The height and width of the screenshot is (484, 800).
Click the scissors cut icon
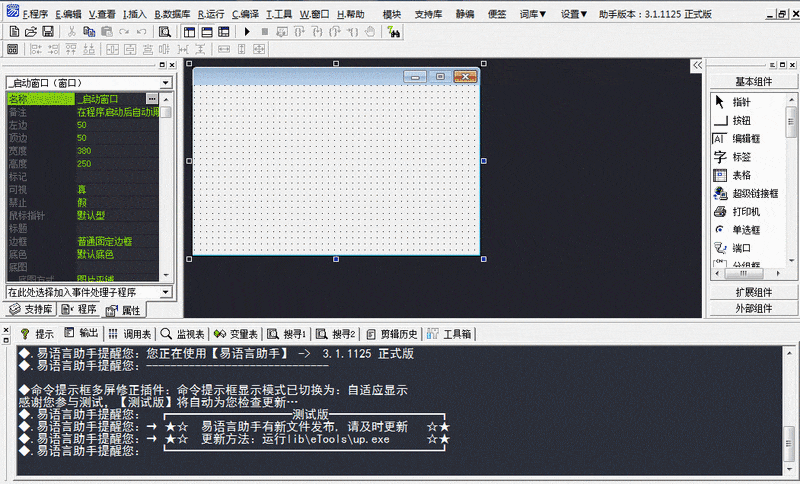click(x=72, y=32)
